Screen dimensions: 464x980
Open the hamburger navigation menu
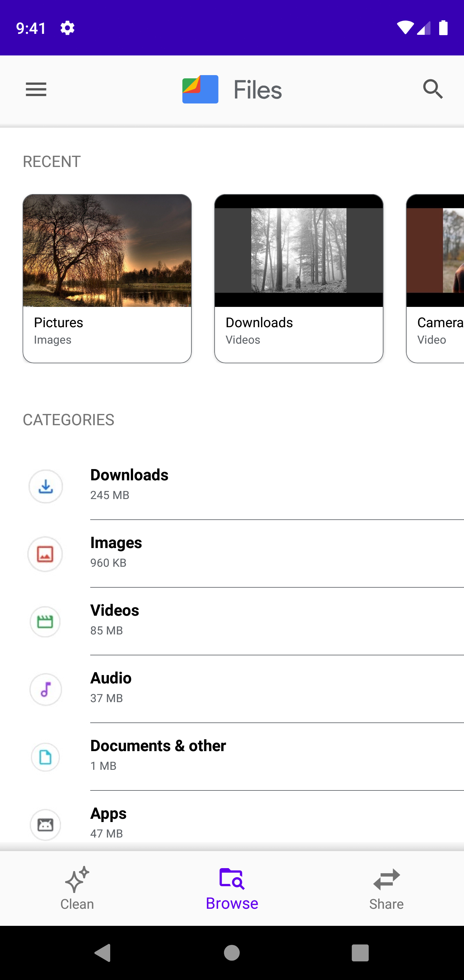click(x=36, y=89)
